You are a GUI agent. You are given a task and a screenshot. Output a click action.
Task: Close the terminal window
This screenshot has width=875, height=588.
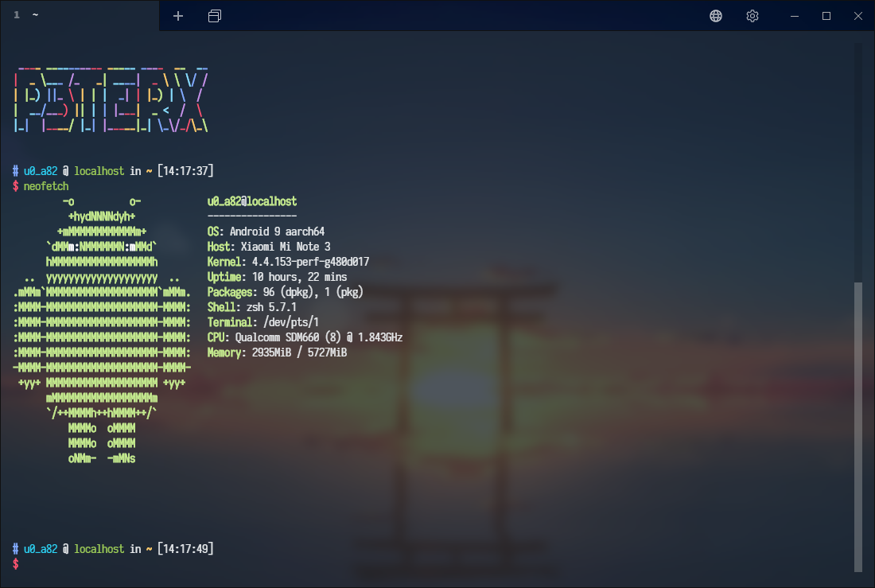pyautogui.click(x=858, y=16)
